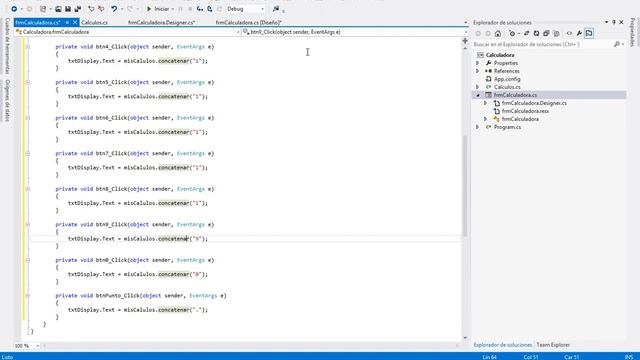Select the active frmCalculadora.cs tab
The image size is (640, 360).
[x=38, y=22]
